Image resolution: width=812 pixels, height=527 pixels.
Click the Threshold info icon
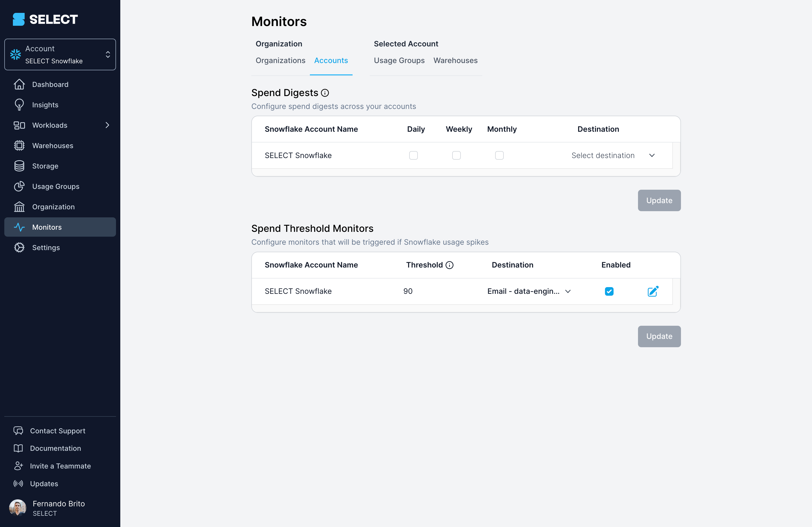click(x=450, y=265)
